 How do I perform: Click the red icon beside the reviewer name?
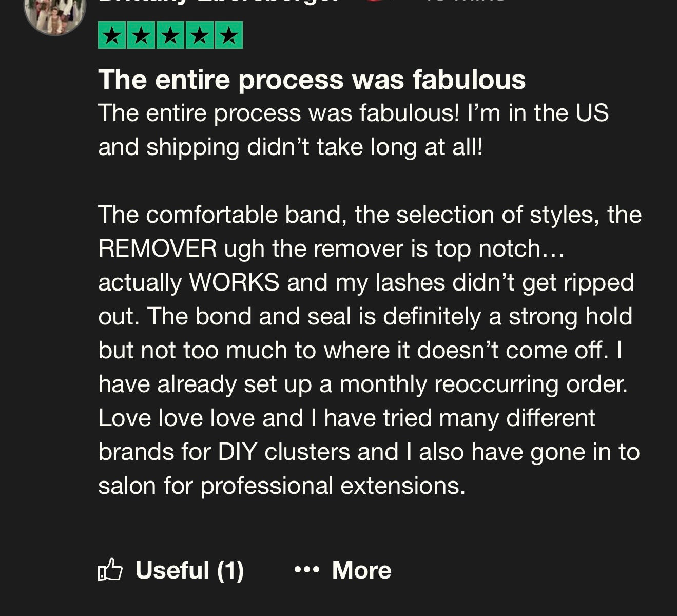click(376, 2)
